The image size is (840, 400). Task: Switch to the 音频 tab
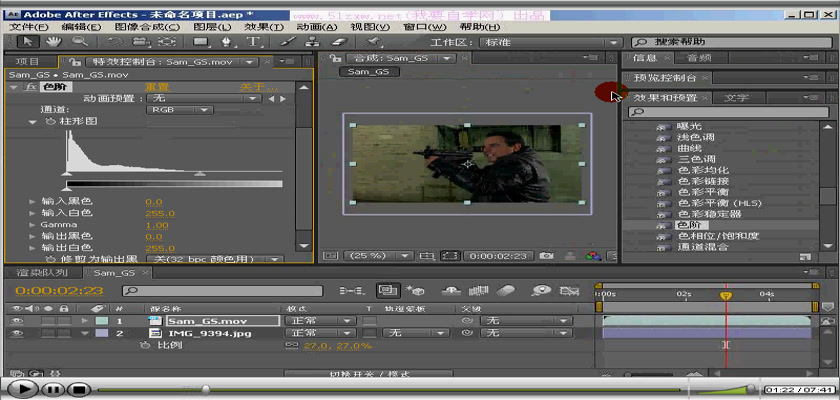pyautogui.click(x=699, y=58)
